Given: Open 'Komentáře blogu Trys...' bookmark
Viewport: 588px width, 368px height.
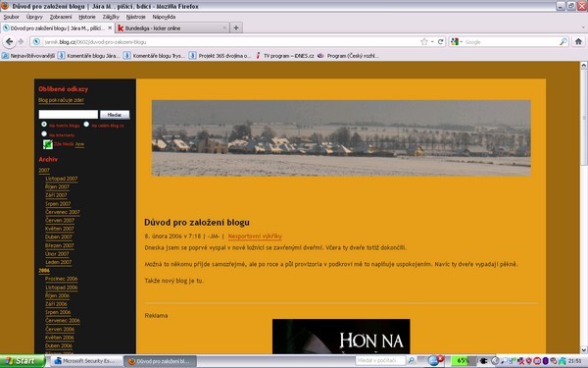Looking at the screenshot, I should coord(155,56).
